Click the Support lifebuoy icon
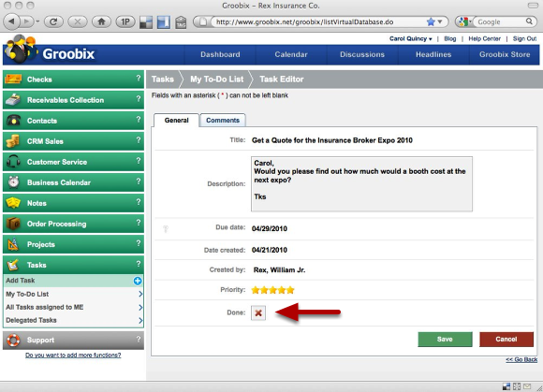543x392 pixels. tap(13, 341)
